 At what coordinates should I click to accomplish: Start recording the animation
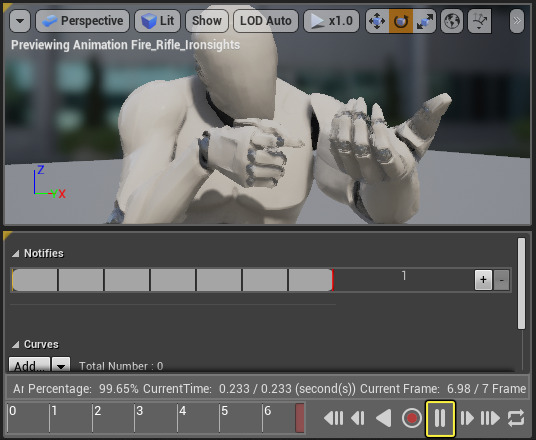(412, 418)
